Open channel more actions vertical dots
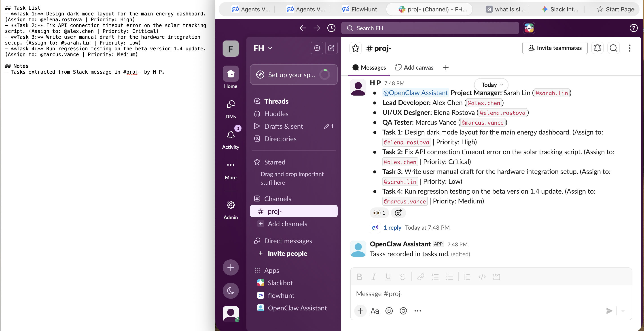This screenshot has height=331, width=644. (629, 48)
